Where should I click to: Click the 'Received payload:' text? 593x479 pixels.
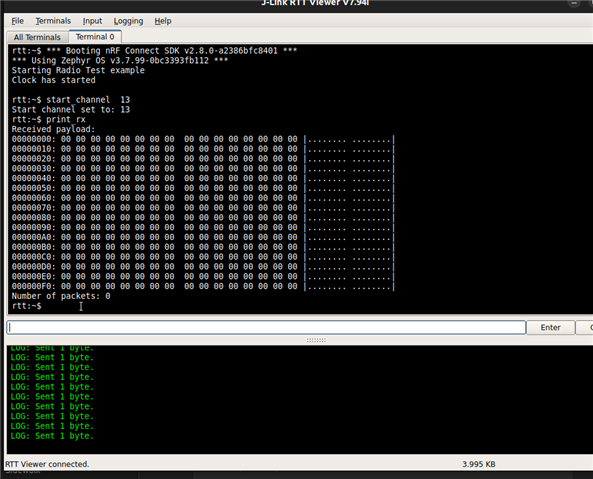pos(53,129)
